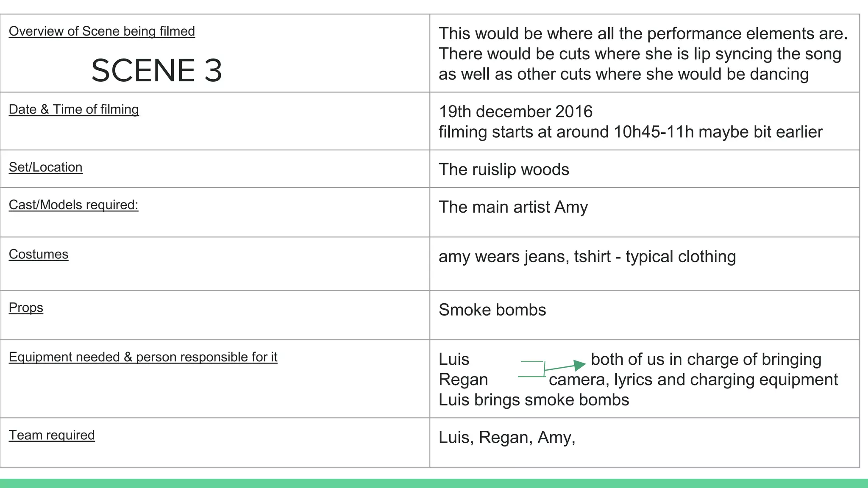The height and width of the screenshot is (488, 868).
Task: Click the green bar at slide bottom
Action: [434, 483]
